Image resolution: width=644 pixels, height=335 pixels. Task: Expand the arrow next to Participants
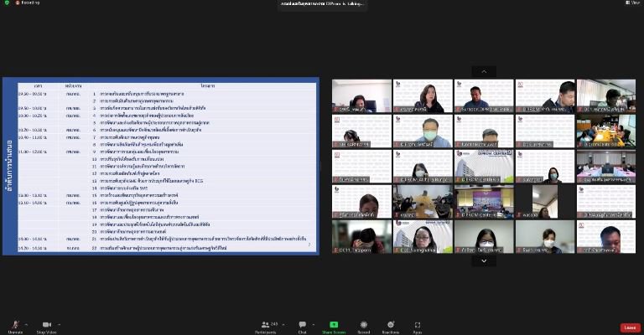click(x=283, y=325)
